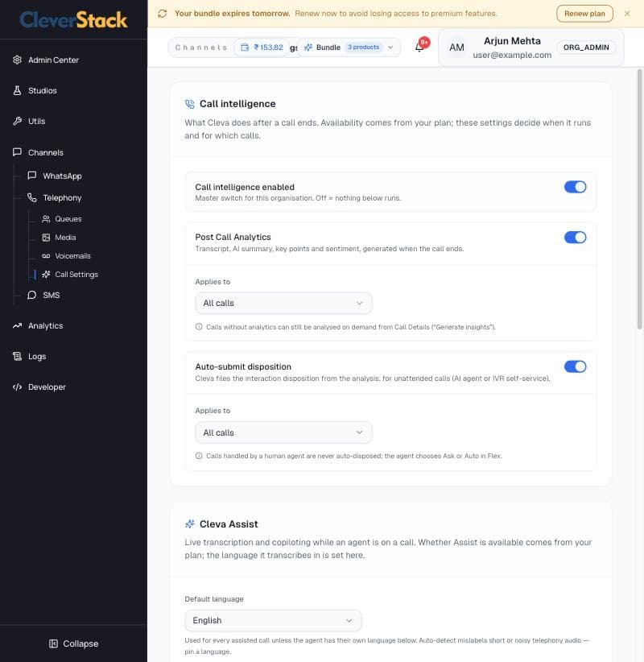Viewport: 644px width, 662px height.
Task: Disable the Auto-submit disposition toggle
Action: [x=576, y=366]
